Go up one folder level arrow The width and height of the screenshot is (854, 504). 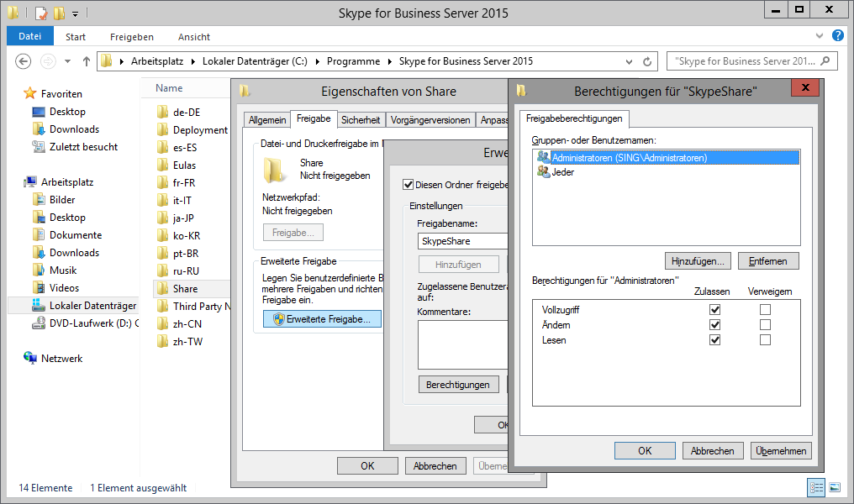click(86, 61)
